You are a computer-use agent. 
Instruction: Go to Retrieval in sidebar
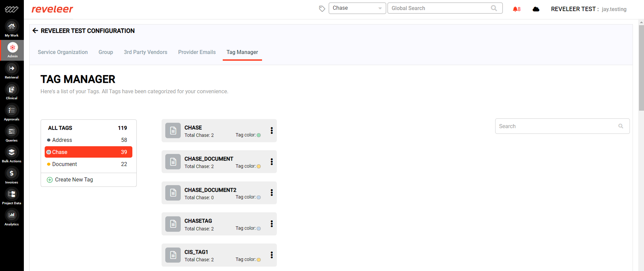(12, 71)
